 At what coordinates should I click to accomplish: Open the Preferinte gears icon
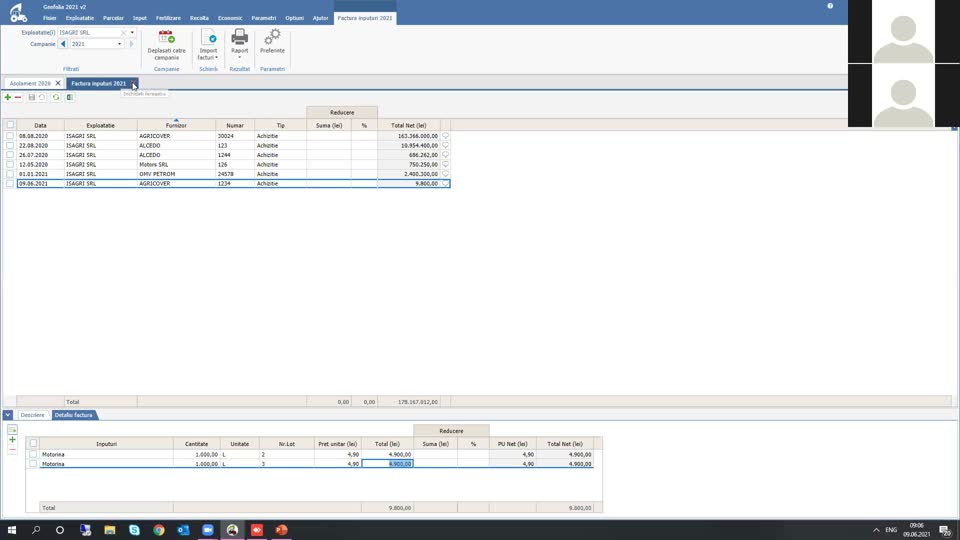pyautogui.click(x=272, y=37)
